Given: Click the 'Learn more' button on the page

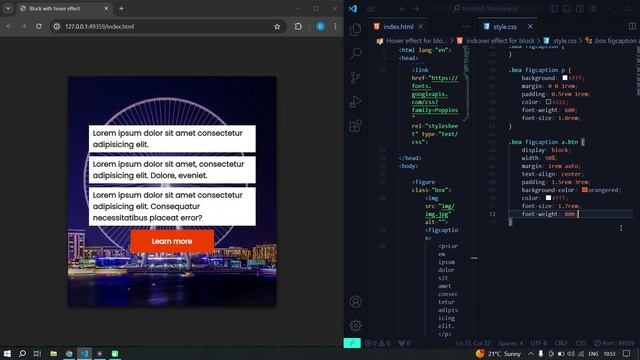Looking at the screenshot, I should point(172,241).
